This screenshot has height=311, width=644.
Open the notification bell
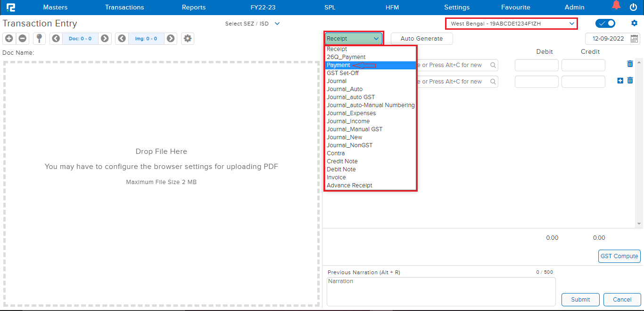click(616, 6)
